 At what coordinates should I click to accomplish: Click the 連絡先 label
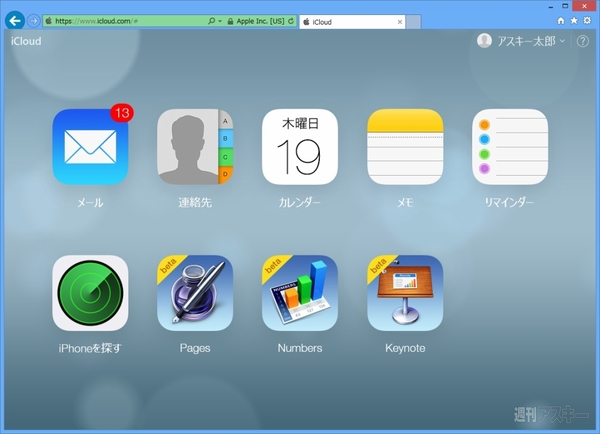[x=195, y=202]
